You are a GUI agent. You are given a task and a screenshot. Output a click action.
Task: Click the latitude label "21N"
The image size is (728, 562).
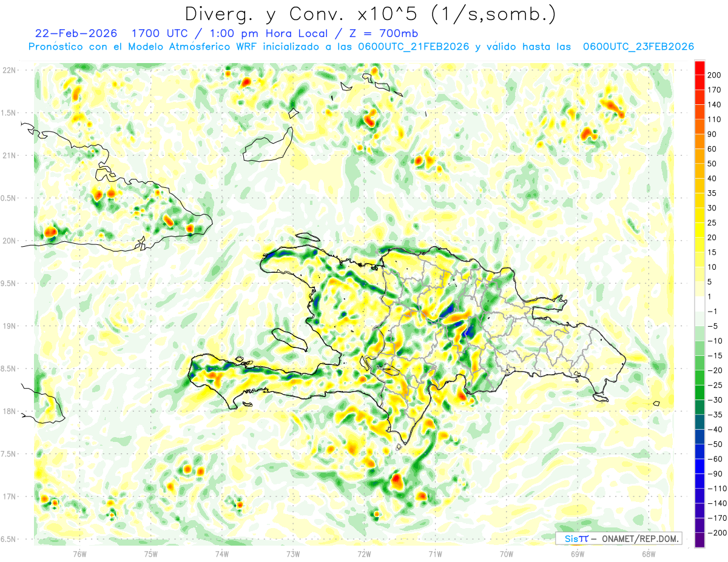coord(10,156)
